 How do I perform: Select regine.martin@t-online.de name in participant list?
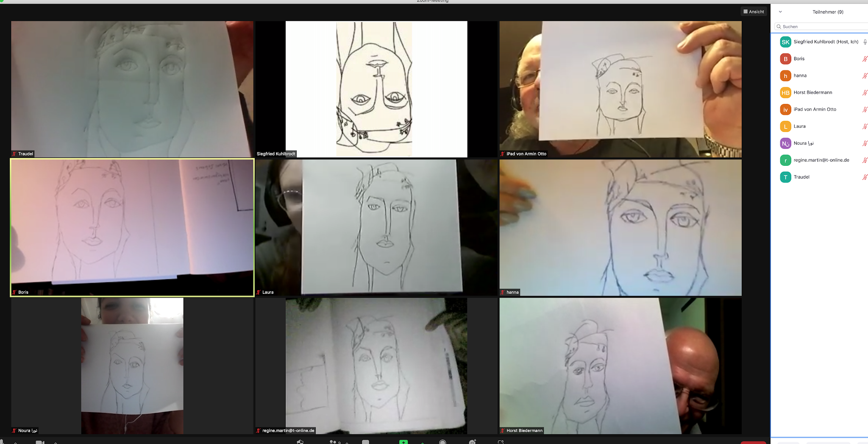coord(821,160)
